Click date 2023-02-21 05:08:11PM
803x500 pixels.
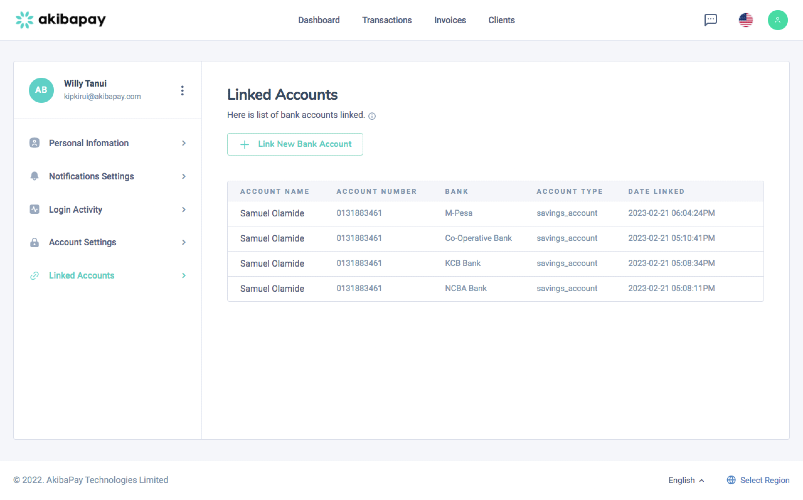tap(671, 288)
